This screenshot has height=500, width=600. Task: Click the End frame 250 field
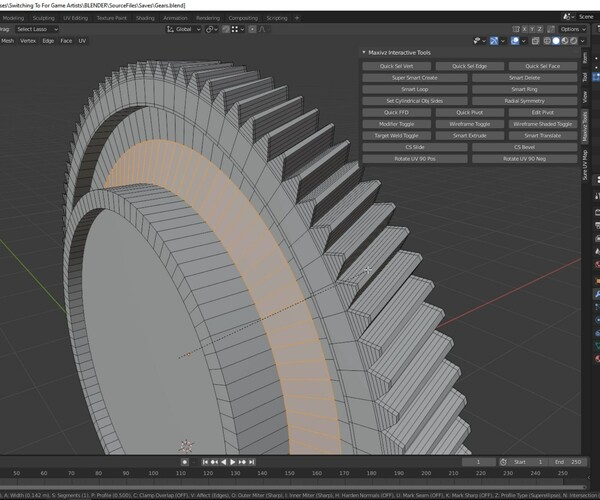(x=568, y=462)
